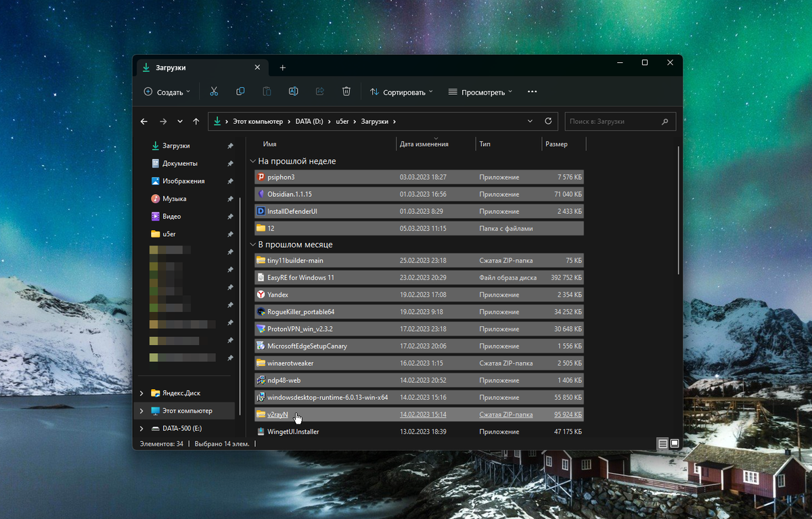Collapse the В прошлом месяце group
The width and height of the screenshot is (812, 519).
point(253,245)
